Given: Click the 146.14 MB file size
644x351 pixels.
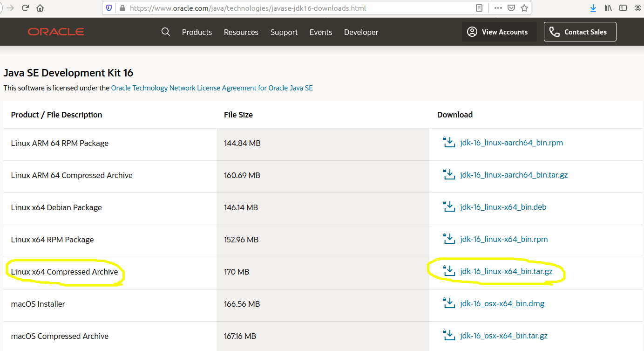Looking at the screenshot, I should point(241,207).
